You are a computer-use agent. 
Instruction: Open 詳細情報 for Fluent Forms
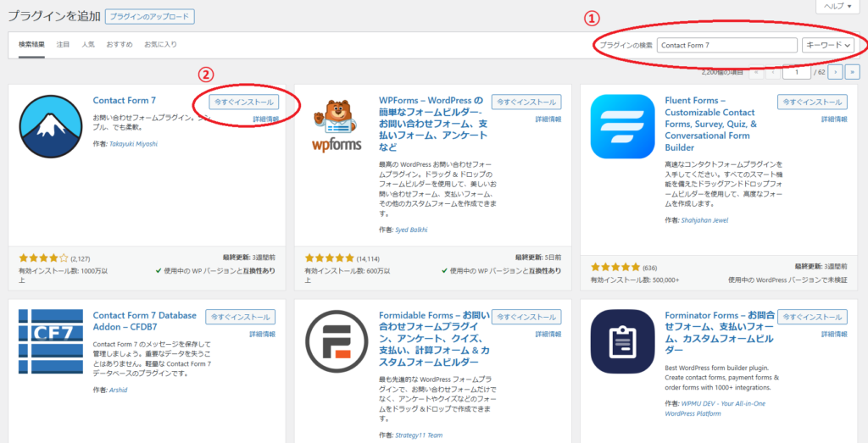pos(834,119)
